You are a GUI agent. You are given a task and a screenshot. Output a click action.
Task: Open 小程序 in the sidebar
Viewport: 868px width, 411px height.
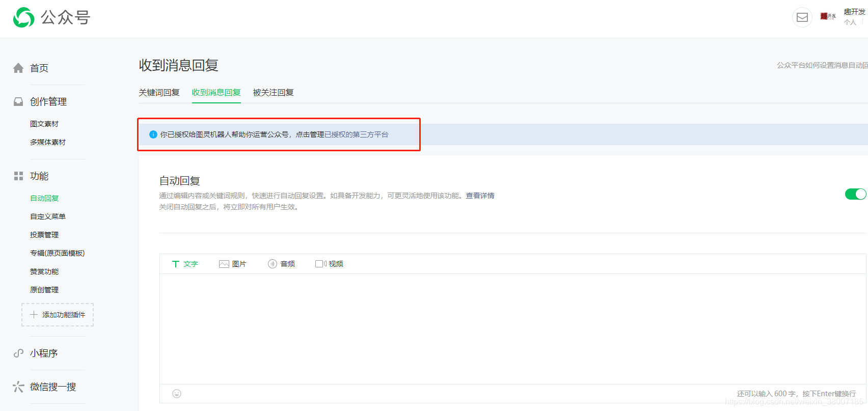point(44,353)
